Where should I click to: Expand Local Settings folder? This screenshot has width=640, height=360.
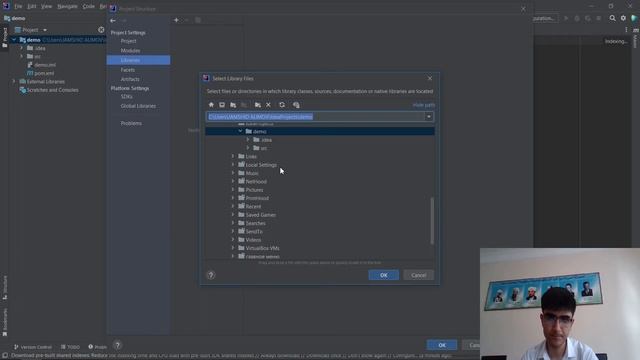coord(233,164)
